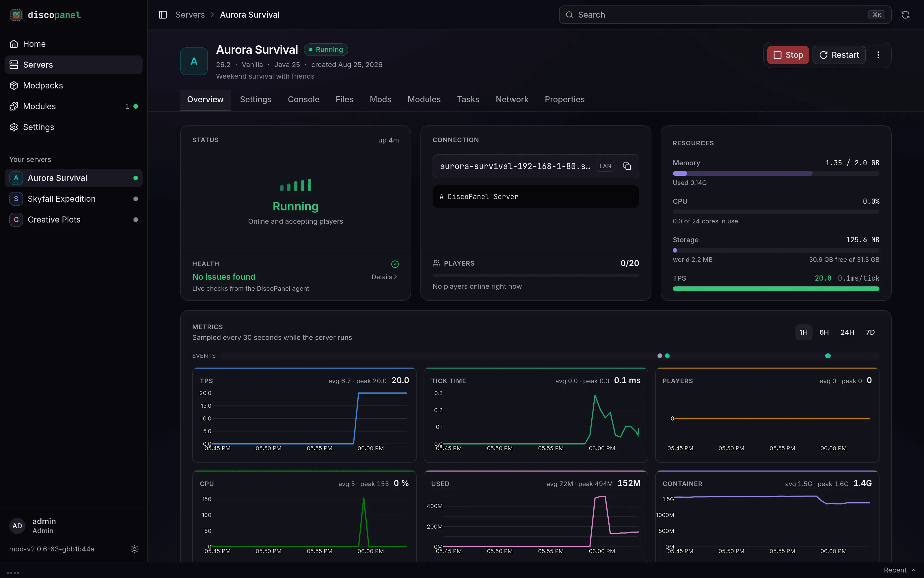This screenshot has width=924, height=578.
Task: Restart the server
Action: 839,55
